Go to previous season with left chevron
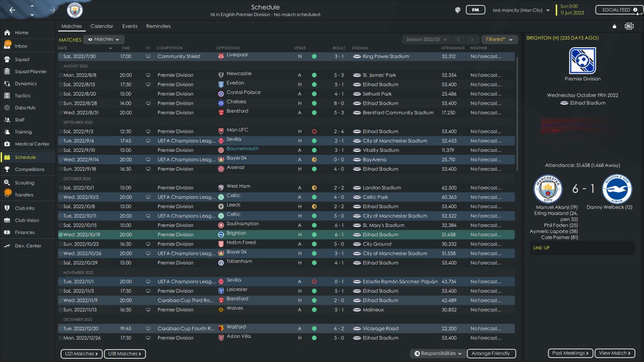This screenshot has width=644, height=362. point(458,39)
